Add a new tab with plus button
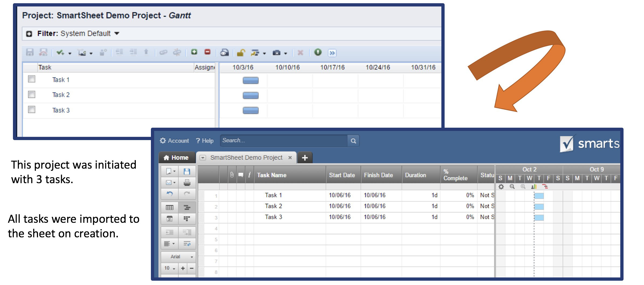This screenshot has height=285, width=644. coord(305,158)
